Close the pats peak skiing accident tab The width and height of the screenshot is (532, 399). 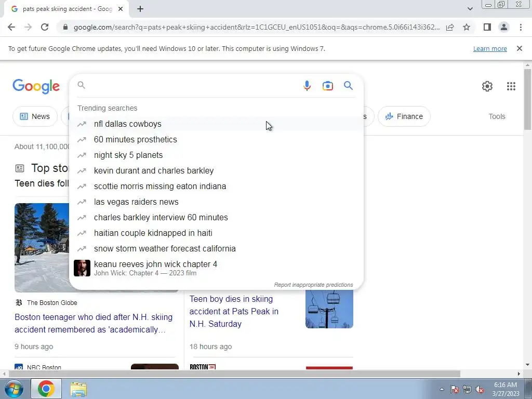coord(121,9)
